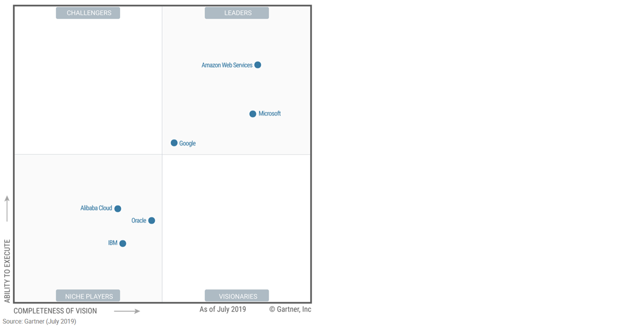This screenshot has width=644, height=327.
Task: Click the IBM dot marker
Action: tap(123, 244)
